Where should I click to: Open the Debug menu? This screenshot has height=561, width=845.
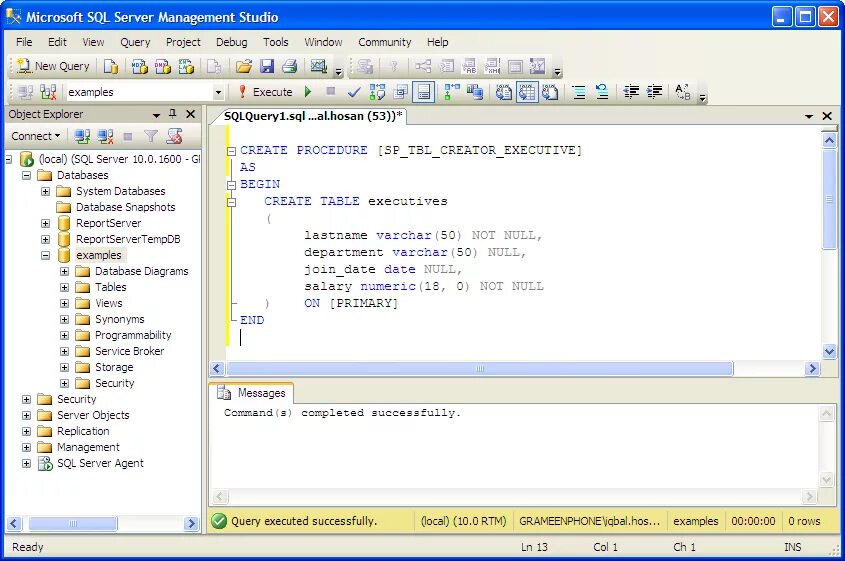point(232,42)
